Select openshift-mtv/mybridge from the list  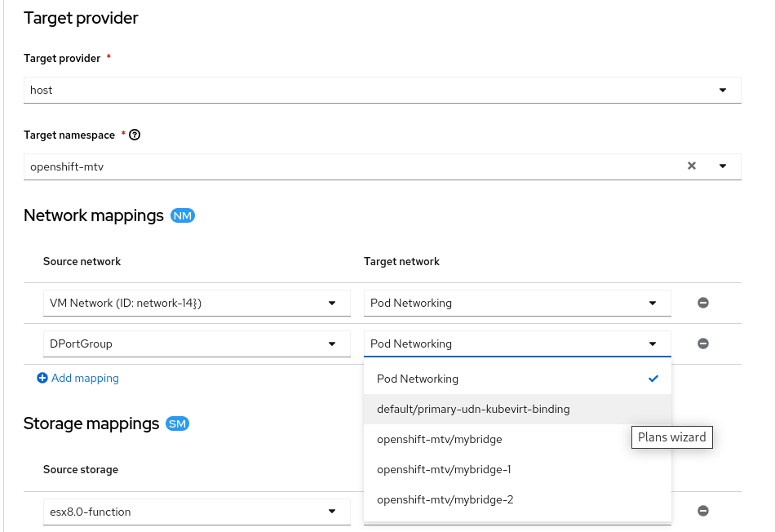click(440, 439)
